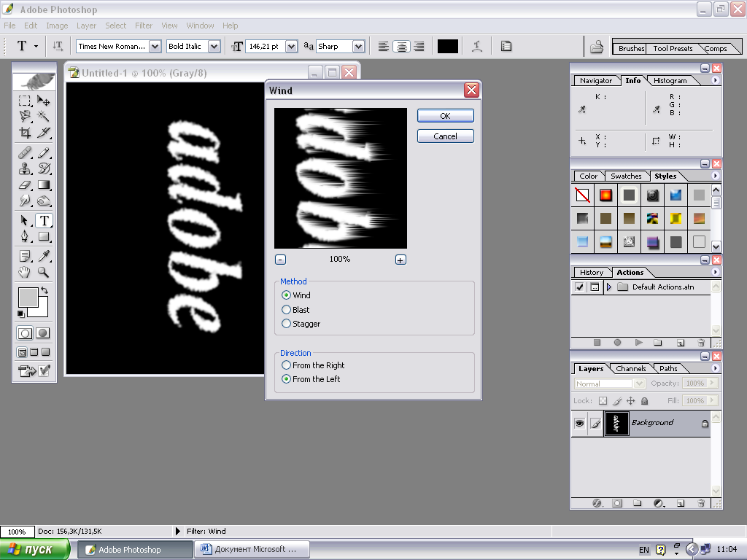Select the Wind method radio button
This screenshot has width=747, height=560.
tap(286, 295)
